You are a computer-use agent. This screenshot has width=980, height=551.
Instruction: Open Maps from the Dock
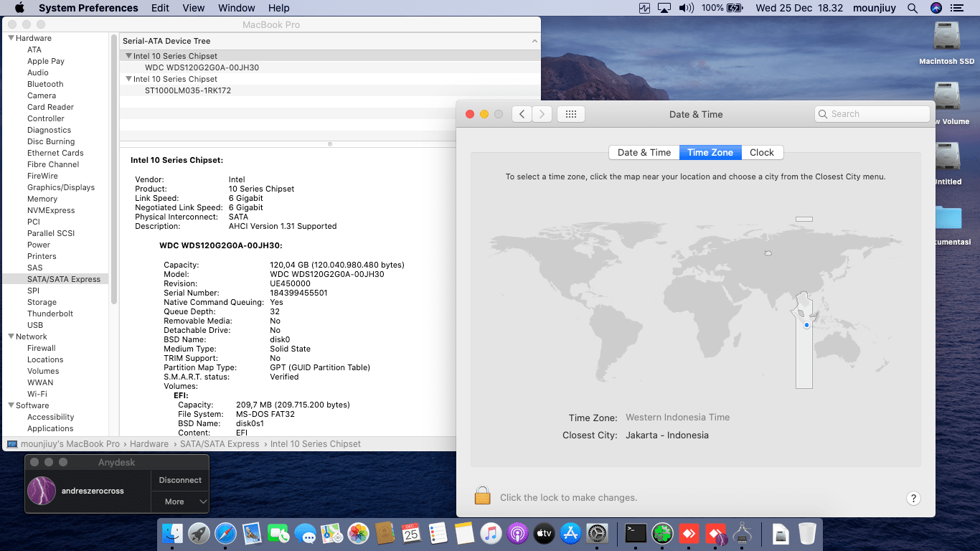coord(331,533)
